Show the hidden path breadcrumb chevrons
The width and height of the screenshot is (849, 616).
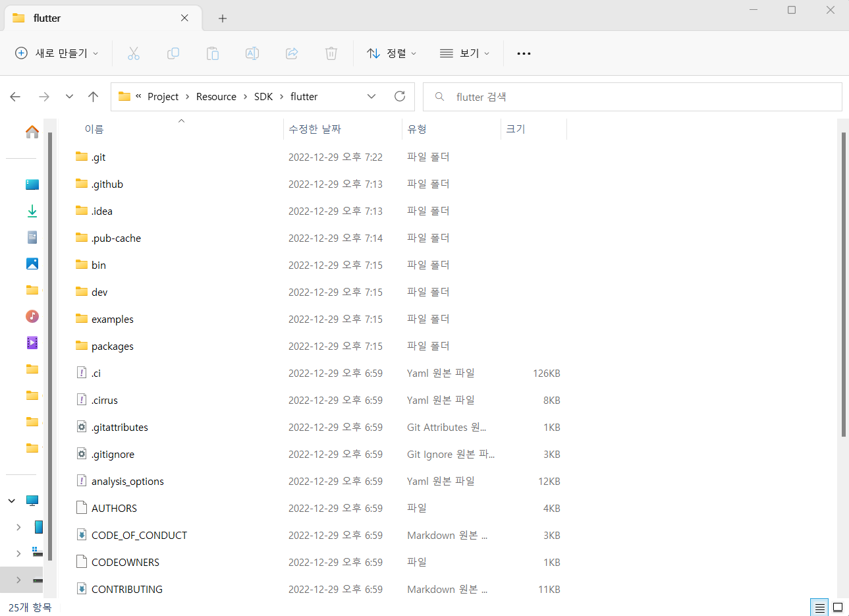point(138,96)
